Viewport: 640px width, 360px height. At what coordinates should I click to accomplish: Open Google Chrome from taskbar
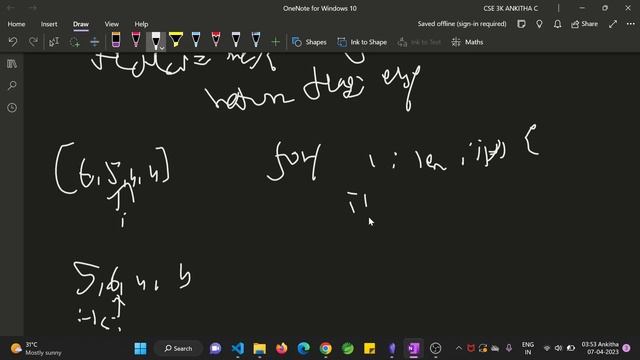point(326,348)
